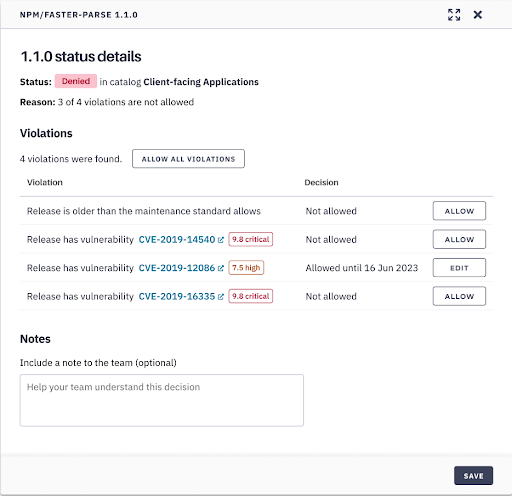Allow the CVE-2019-16335 vulnerability

pos(459,296)
